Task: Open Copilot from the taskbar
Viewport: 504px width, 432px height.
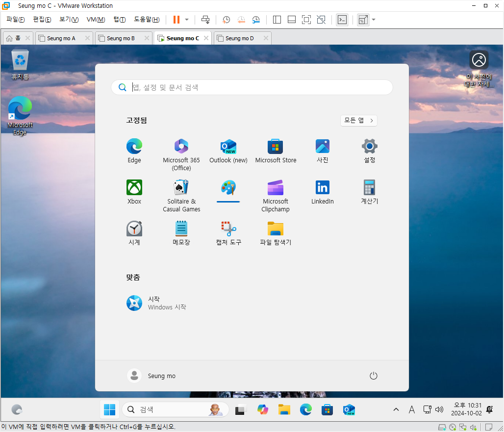Action: (263, 409)
